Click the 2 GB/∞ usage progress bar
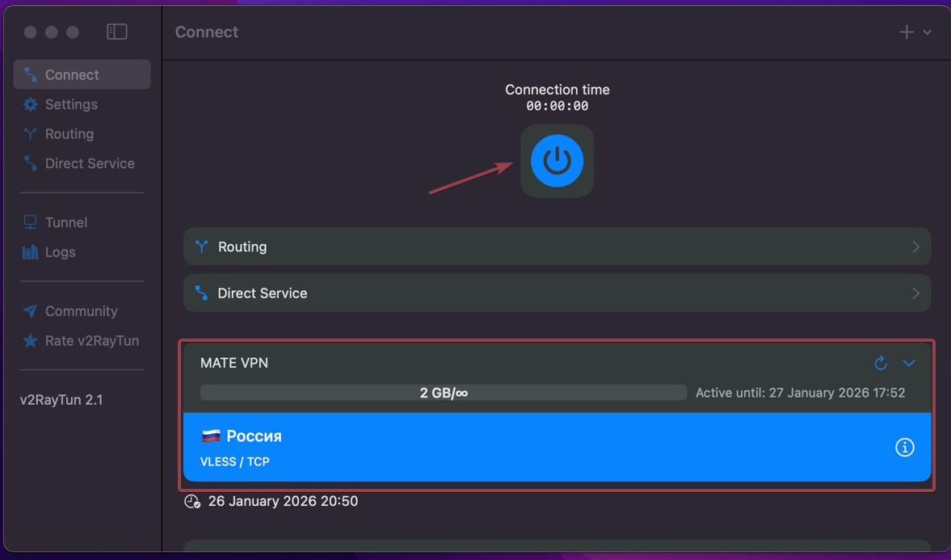The height and width of the screenshot is (560, 951). tap(442, 392)
